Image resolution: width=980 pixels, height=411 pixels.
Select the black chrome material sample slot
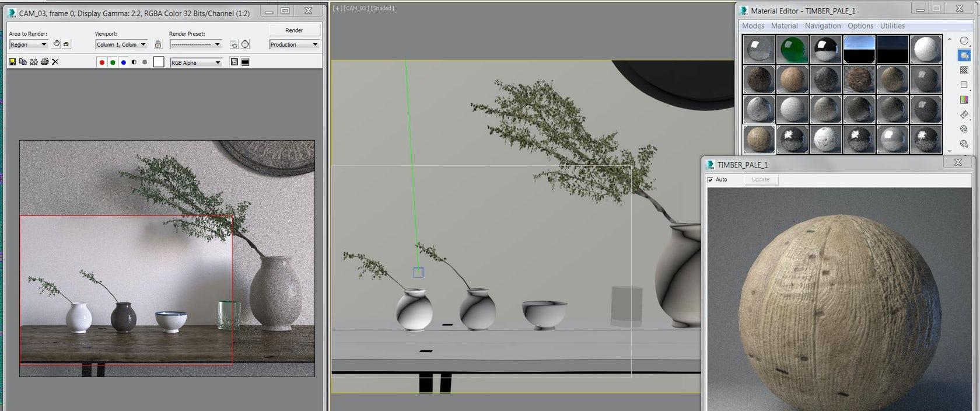click(x=825, y=49)
